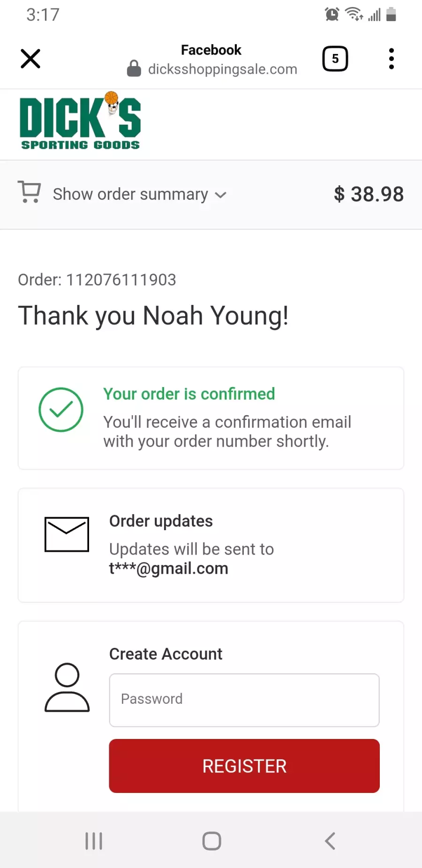
Task: Tap the order number 112076111903
Action: 121,280
